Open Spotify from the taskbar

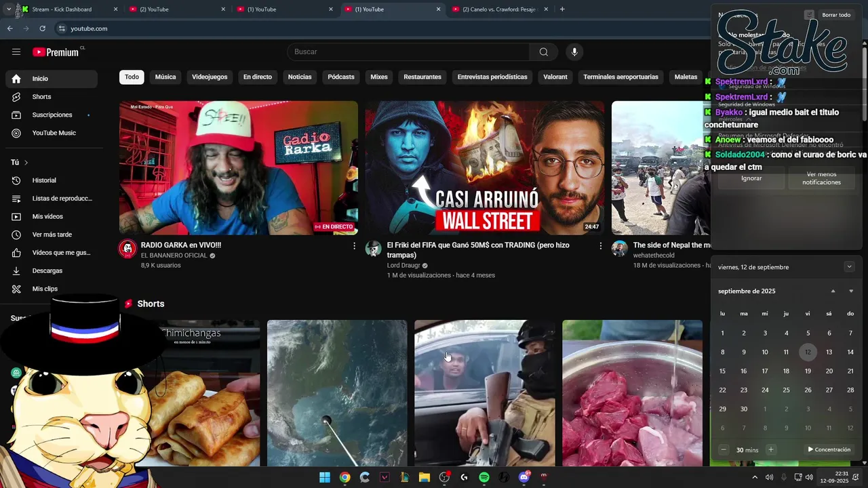(484, 477)
